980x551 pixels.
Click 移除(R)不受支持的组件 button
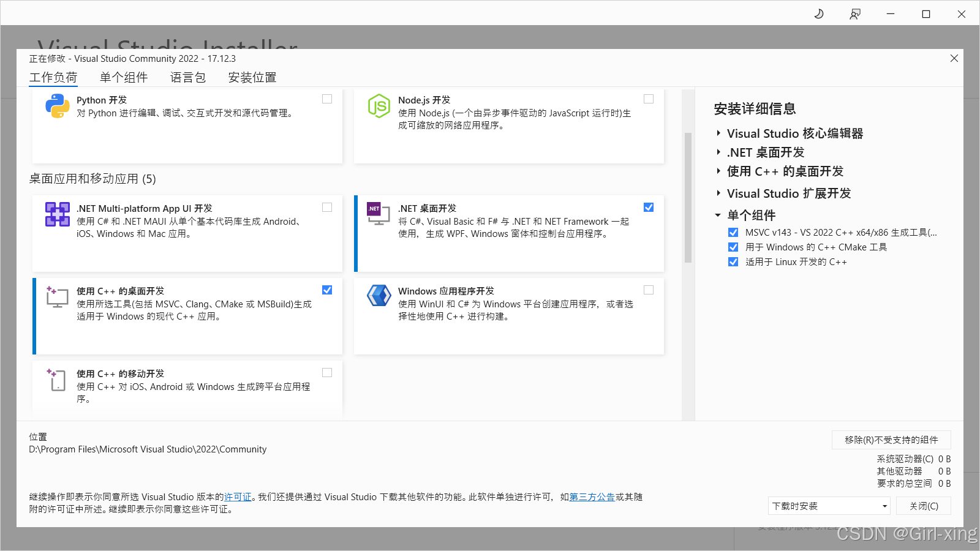point(891,440)
